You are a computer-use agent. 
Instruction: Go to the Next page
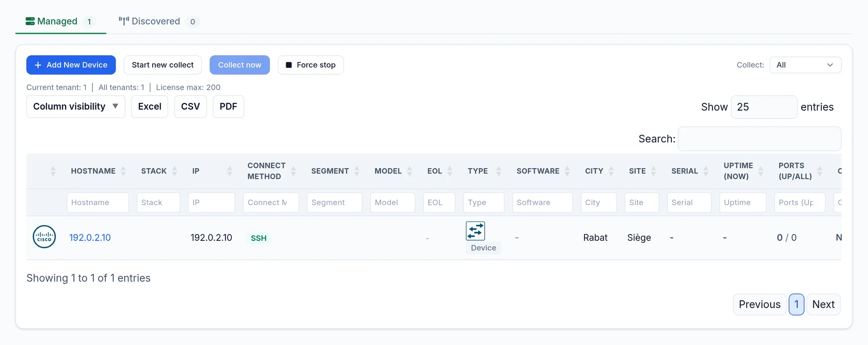823,304
